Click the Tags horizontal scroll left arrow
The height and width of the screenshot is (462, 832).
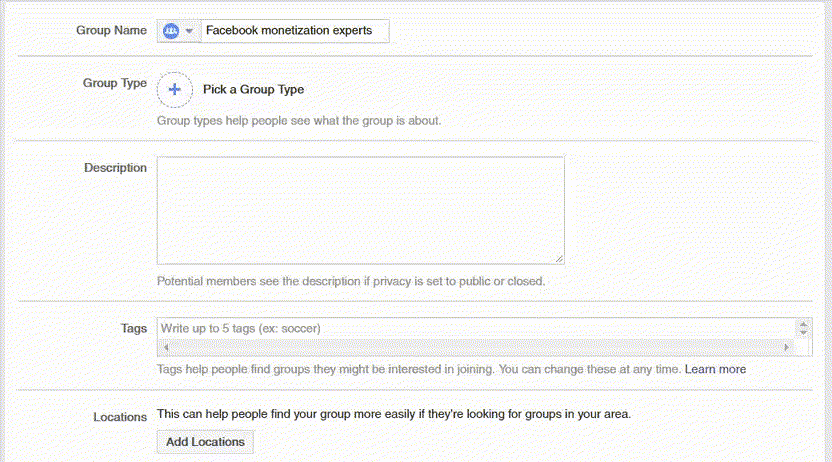pos(165,347)
